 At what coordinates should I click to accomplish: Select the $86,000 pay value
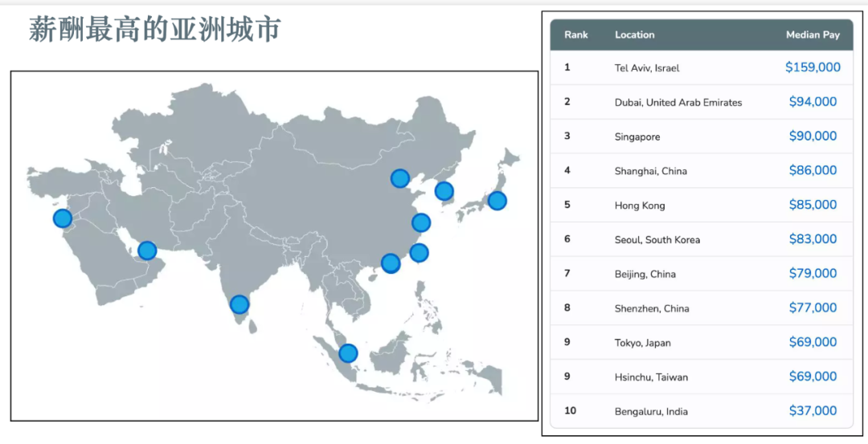(x=813, y=169)
